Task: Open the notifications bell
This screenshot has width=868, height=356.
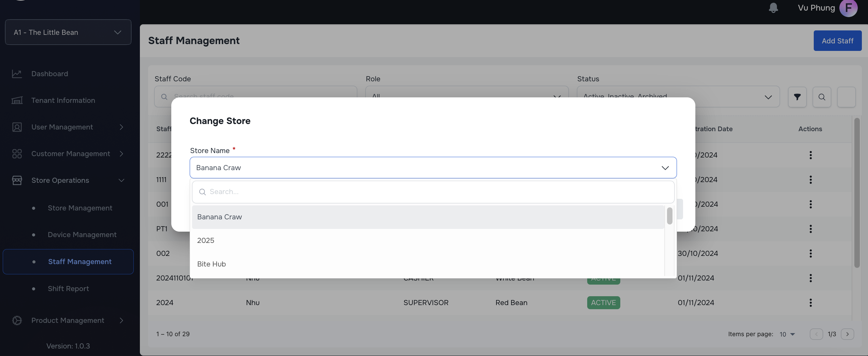Action: [x=773, y=8]
